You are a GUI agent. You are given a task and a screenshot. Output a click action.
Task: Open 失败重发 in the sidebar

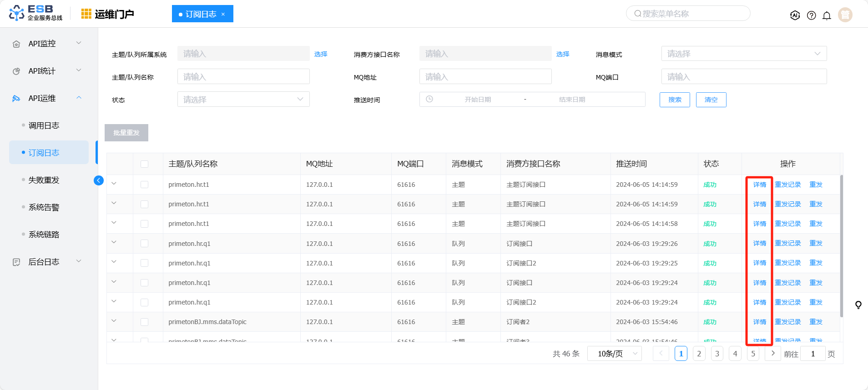(44, 180)
